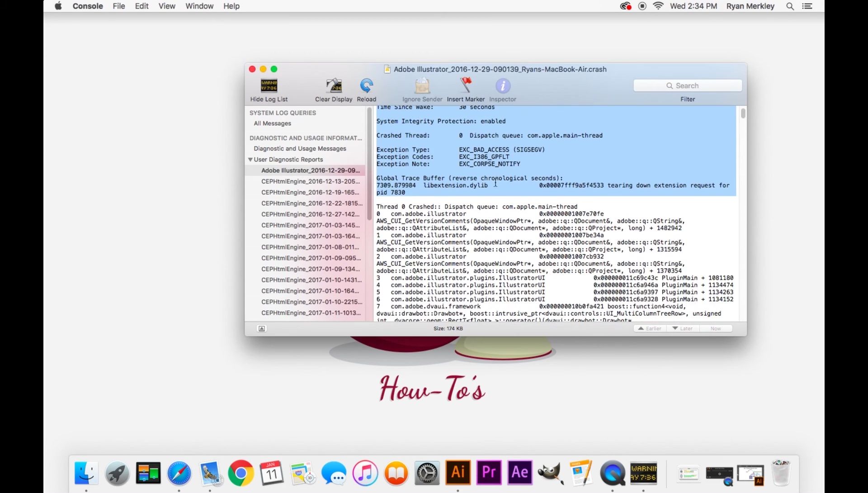
Task: Open the Help menu
Action: coord(231,6)
